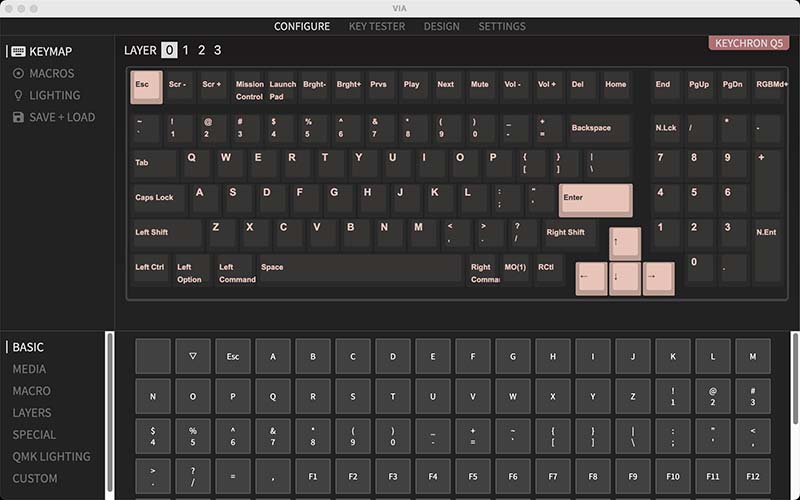Choose the Z keycode in picker

[x=633, y=396]
